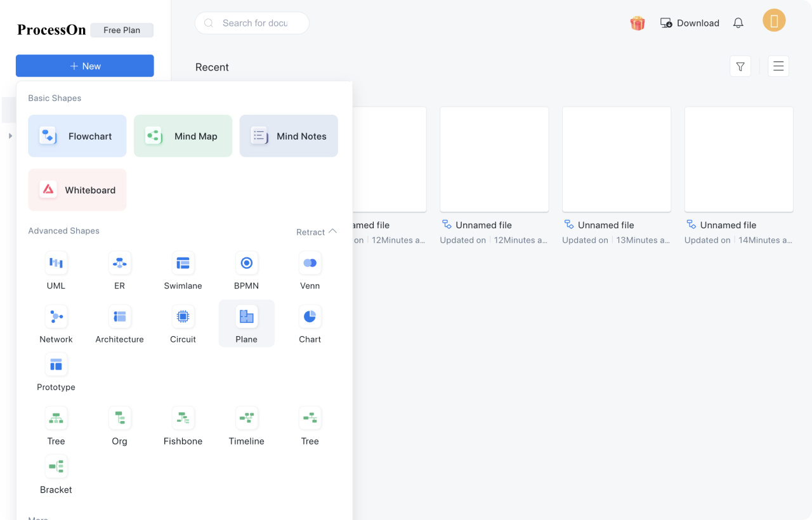812x520 pixels.
Task: Choose the Org chart icon
Action: (x=119, y=418)
